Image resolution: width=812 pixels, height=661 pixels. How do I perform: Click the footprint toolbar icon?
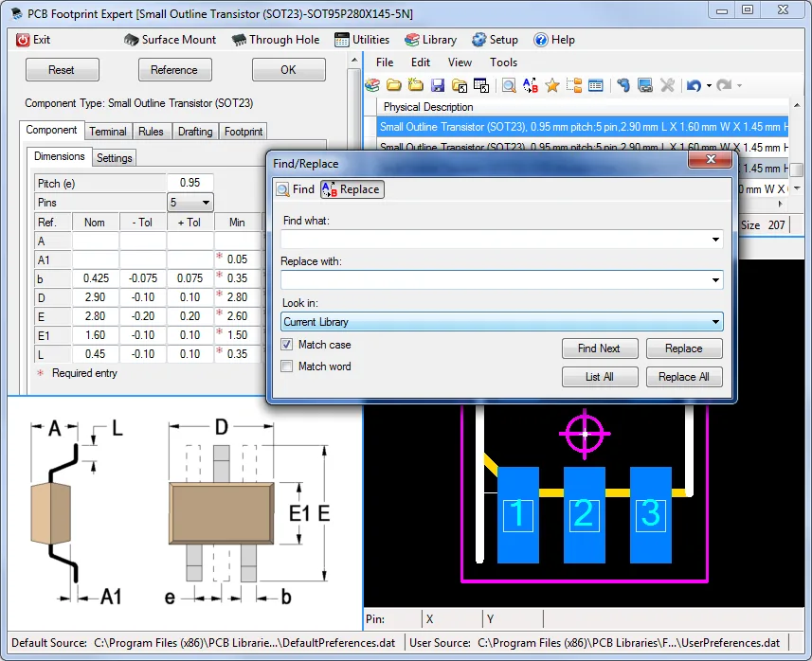(x=623, y=85)
